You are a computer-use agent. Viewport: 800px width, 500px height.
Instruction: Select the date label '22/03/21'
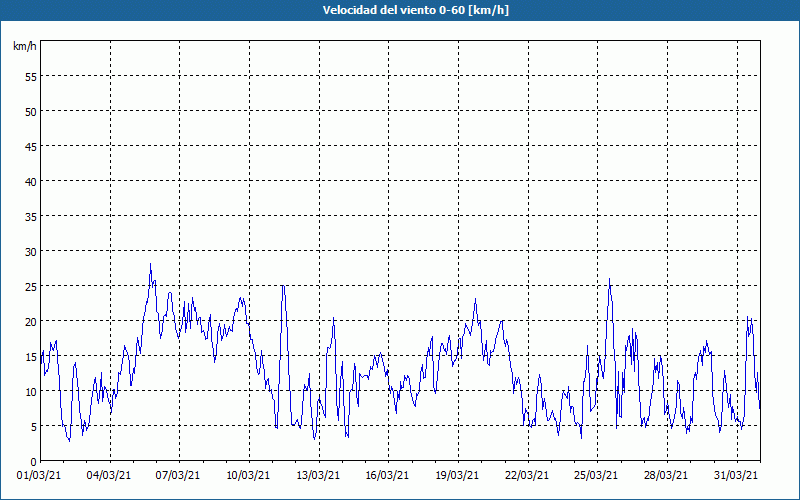coord(527,475)
